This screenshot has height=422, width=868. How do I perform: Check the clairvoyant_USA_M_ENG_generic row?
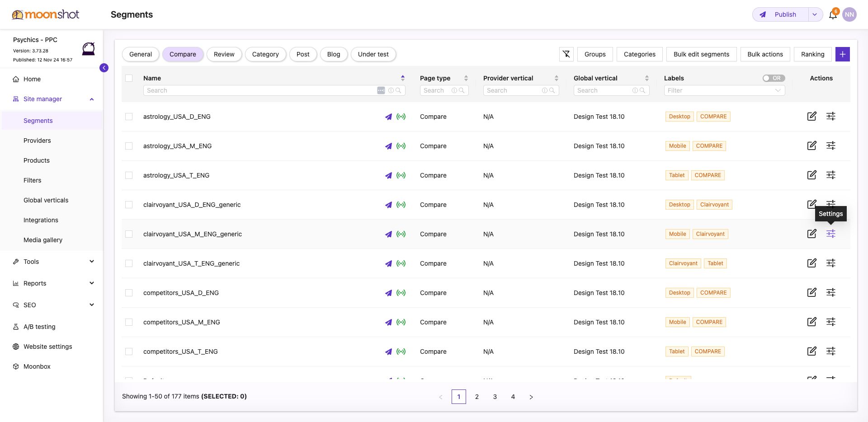[x=129, y=234]
